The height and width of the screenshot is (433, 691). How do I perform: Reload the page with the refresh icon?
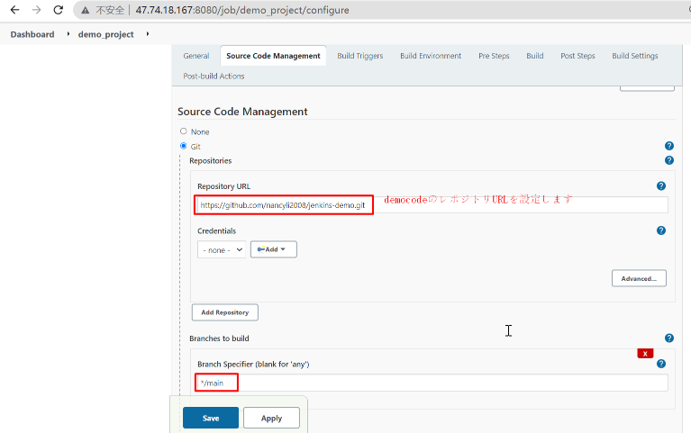click(x=58, y=10)
